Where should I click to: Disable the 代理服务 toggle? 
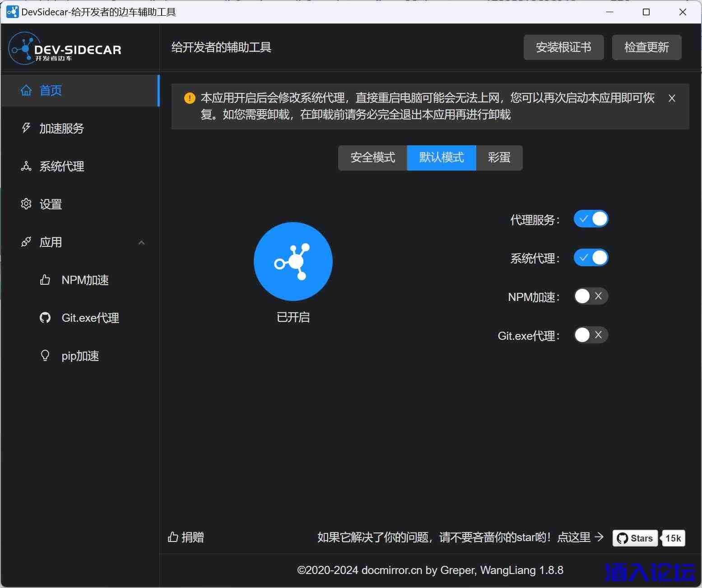pyautogui.click(x=590, y=218)
